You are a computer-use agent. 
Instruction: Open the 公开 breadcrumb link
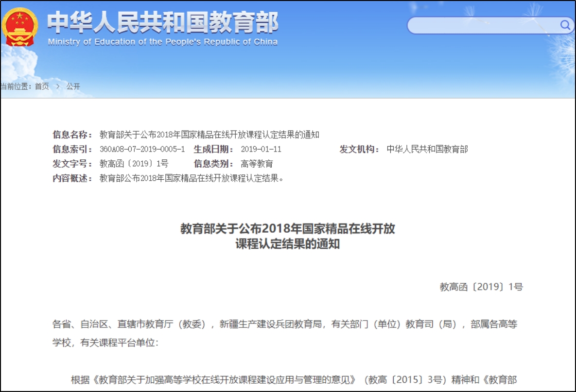73,86
